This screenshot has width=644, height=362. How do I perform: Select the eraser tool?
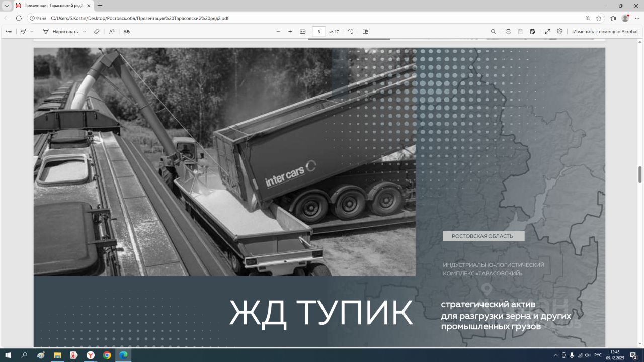[97, 31]
